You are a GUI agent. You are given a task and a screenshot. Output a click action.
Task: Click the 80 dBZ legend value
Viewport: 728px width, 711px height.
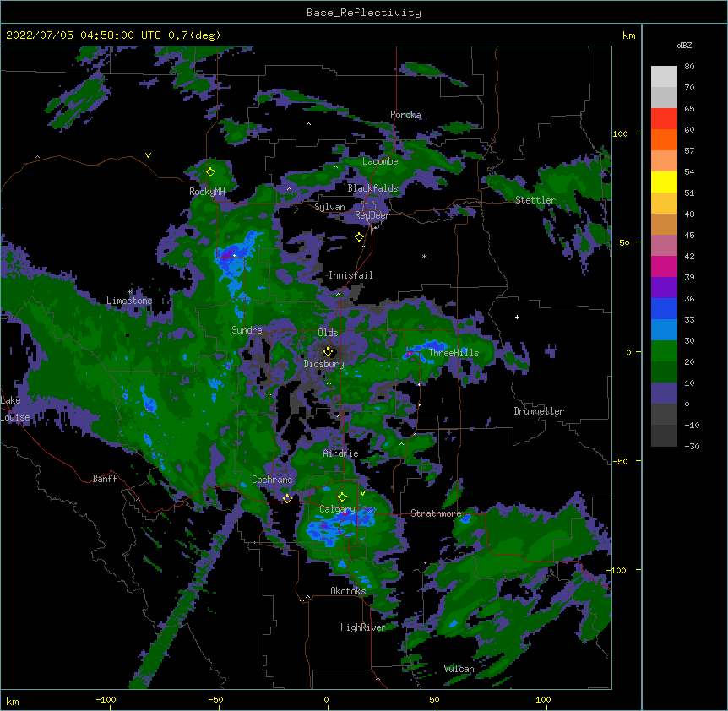click(689, 67)
